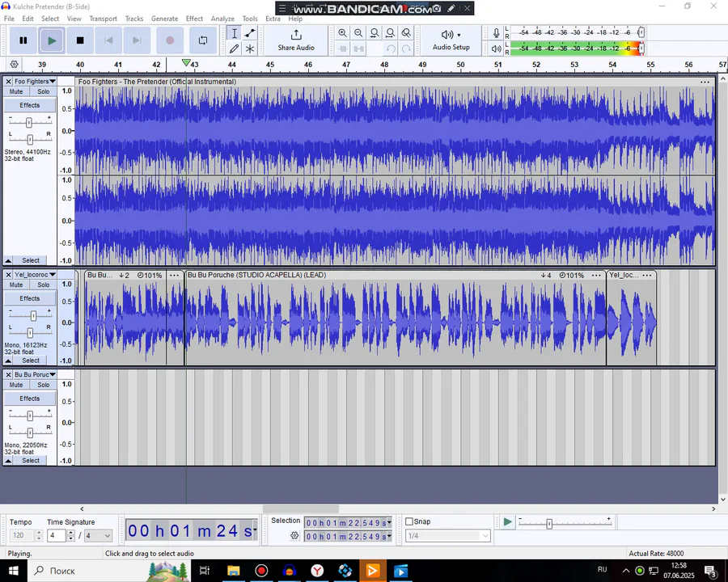Screen dimensions: 728x582
Task: Open the snap 1/4 value dropdown
Action: click(447, 536)
